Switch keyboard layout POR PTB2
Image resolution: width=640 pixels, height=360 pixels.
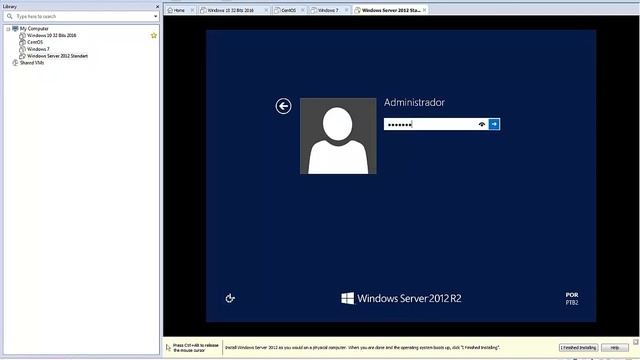pyautogui.click(x=572, y=298)
